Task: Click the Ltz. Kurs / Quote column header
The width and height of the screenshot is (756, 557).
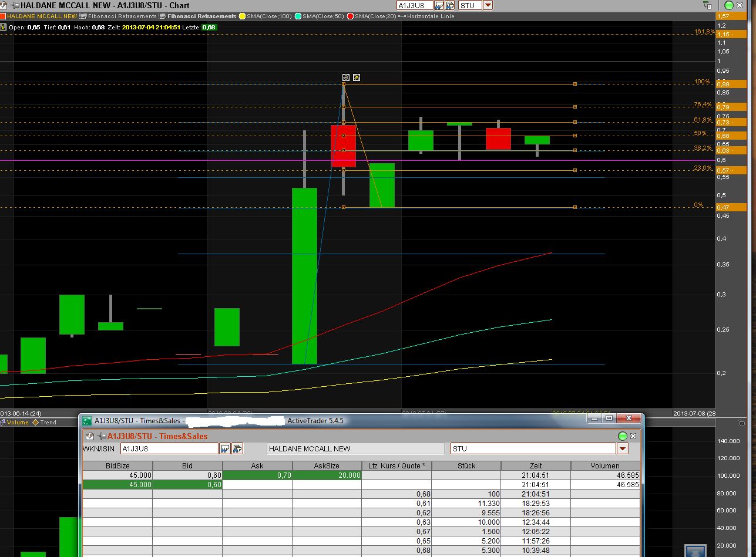Action: point(396,465)
